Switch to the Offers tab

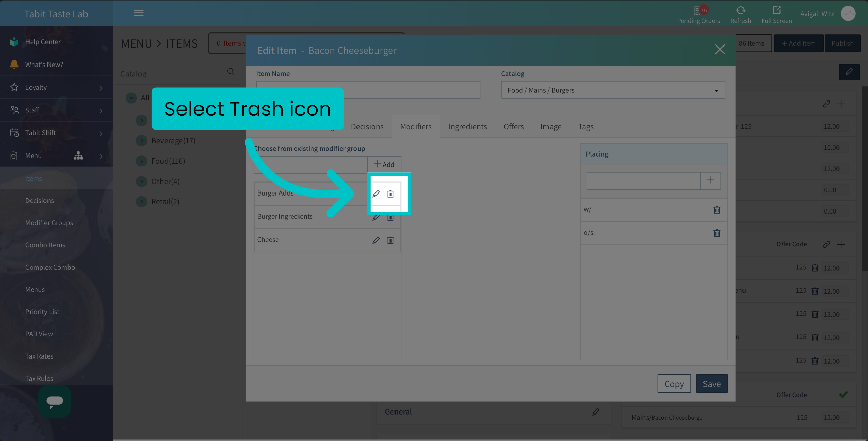tap(514, 127)
